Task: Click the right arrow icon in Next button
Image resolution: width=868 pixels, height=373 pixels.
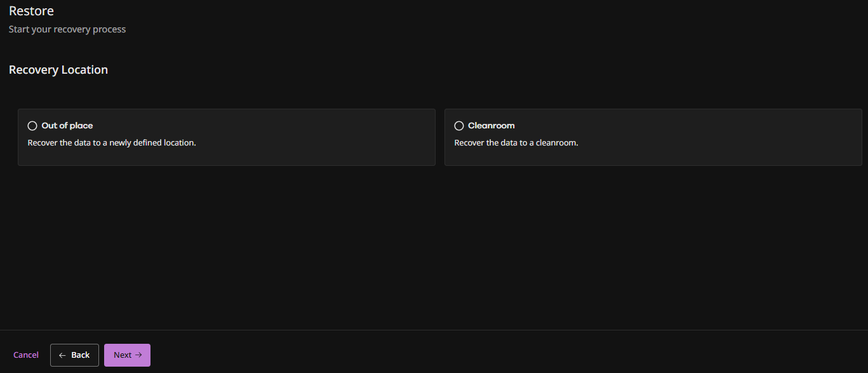Action: [138, 355]
